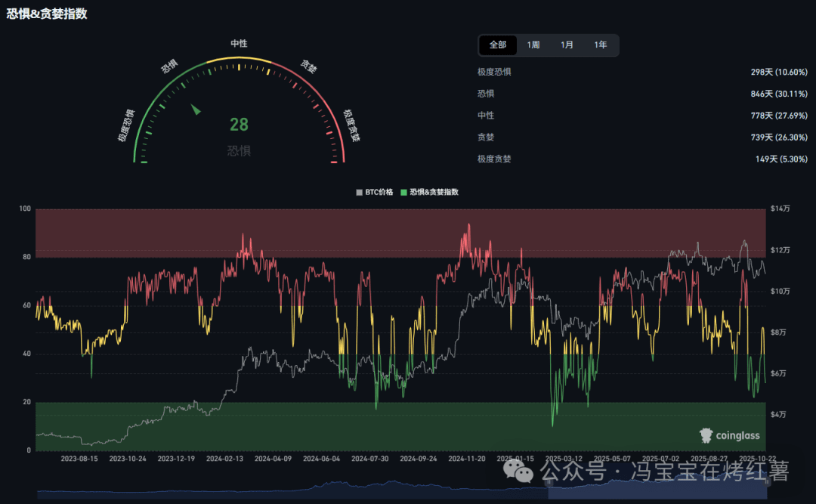
Task: Click the 100 index axis label
Action: [x=25, y=209]
